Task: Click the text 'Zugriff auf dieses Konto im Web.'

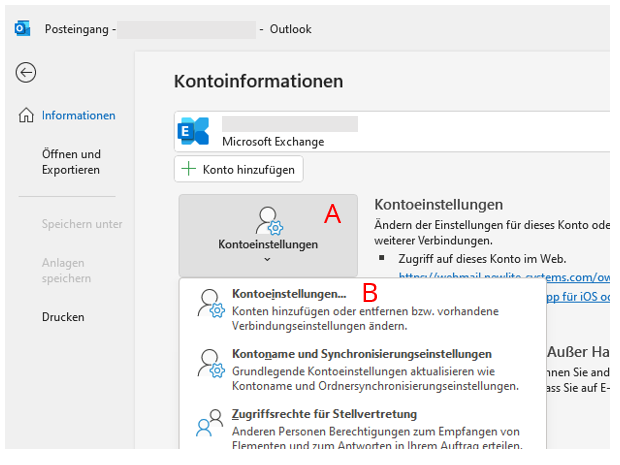Action: [482, 259]
